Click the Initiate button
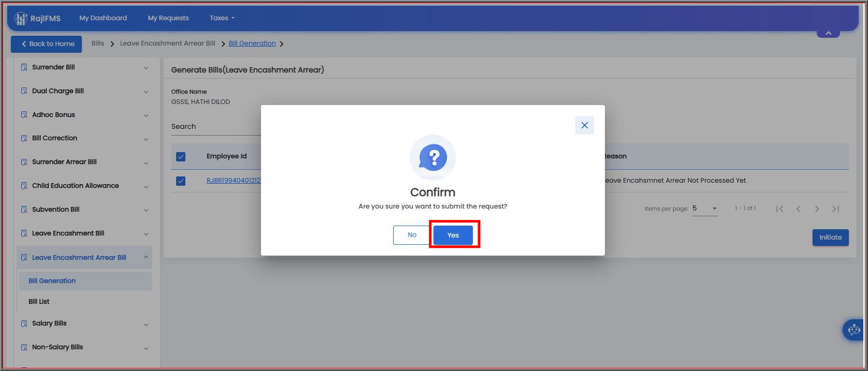 coord(830,238)
